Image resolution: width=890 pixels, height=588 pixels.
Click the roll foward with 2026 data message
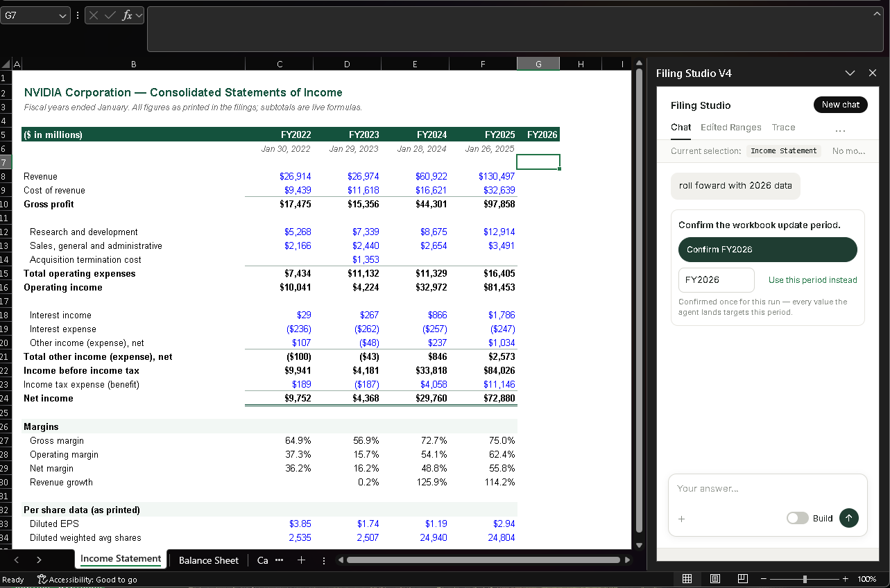(x=735, y=186)
